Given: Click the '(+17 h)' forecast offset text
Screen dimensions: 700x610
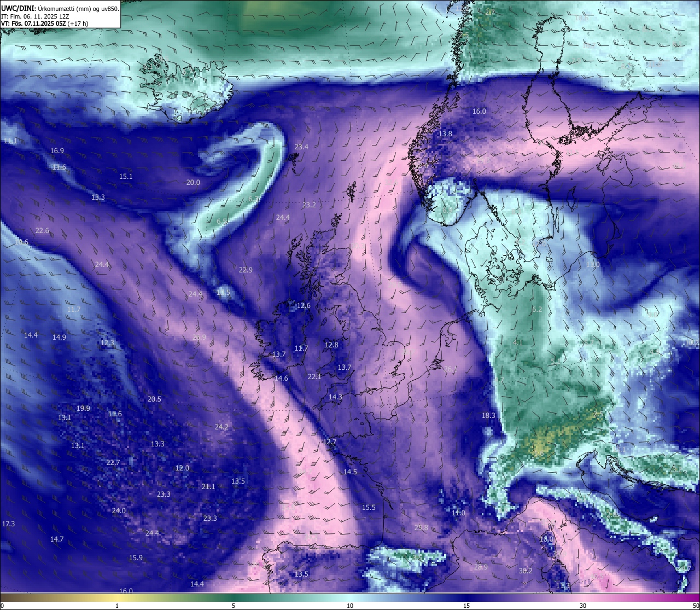Looking at the screenshot, I should point(78,24).
